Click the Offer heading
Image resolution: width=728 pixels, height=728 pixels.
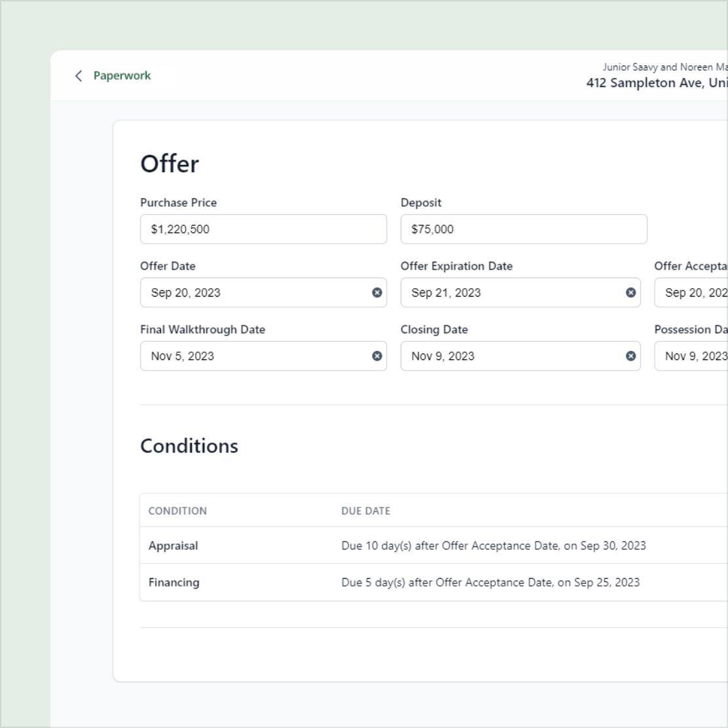click(x=170, y=164)
